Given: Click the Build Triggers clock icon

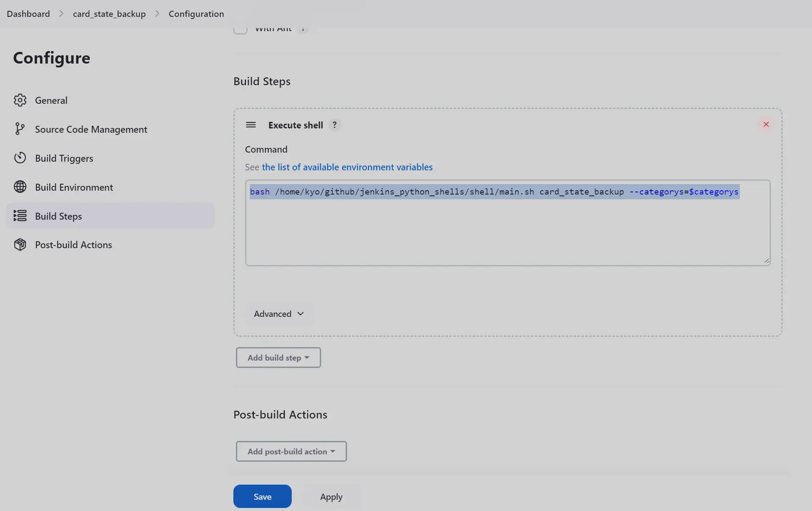Looking at the screenshot, I should click(20, 158).
